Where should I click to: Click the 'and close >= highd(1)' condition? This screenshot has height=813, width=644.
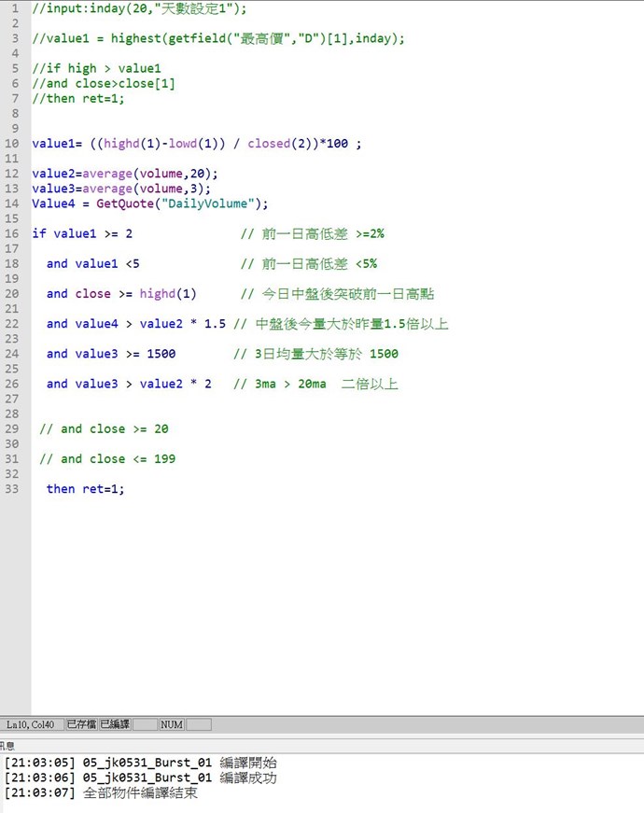coord(121,293)
